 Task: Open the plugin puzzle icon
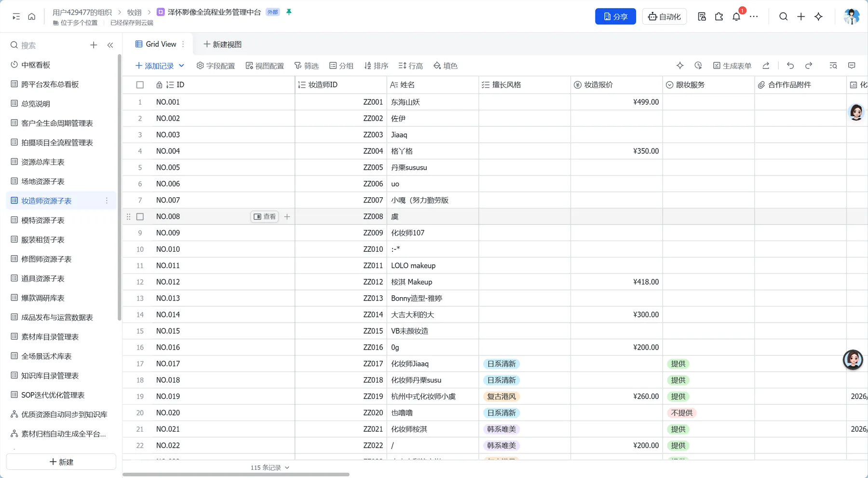(x=719, y=16)
